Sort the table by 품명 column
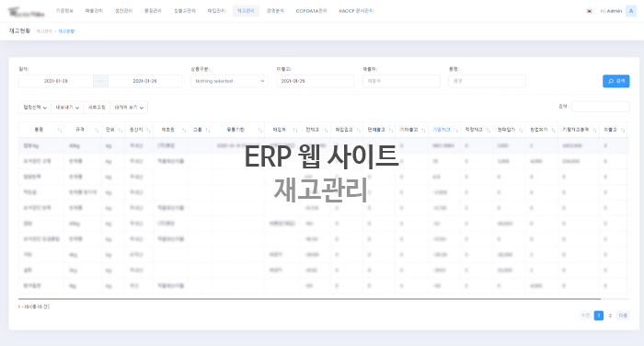Image resolution: width=644 pixels, height=346 pixels. click(40, 130)
